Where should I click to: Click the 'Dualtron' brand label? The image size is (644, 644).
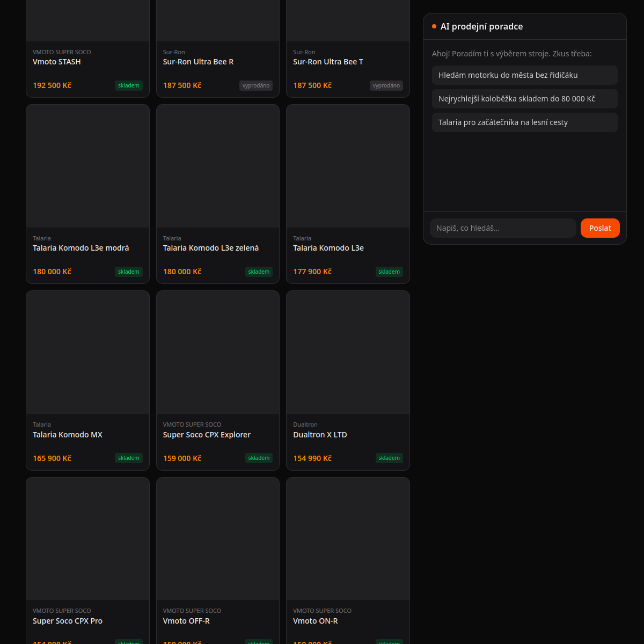click(305, 425)
